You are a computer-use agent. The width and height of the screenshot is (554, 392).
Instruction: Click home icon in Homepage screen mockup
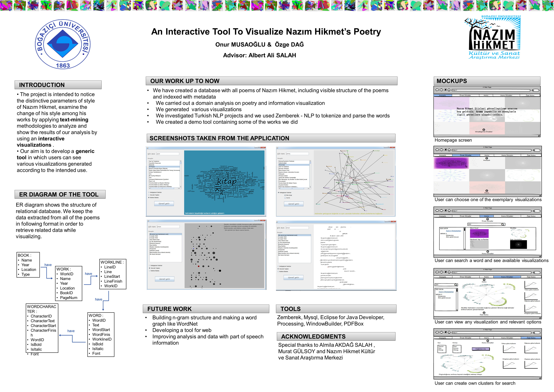point(449,90)
